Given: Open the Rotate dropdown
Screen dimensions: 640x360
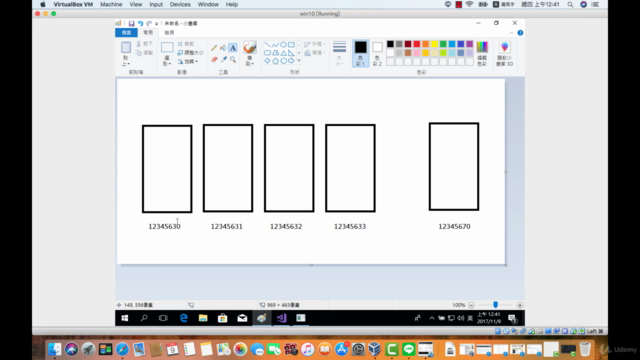Looking at the screenshot, I should (188, 62).
